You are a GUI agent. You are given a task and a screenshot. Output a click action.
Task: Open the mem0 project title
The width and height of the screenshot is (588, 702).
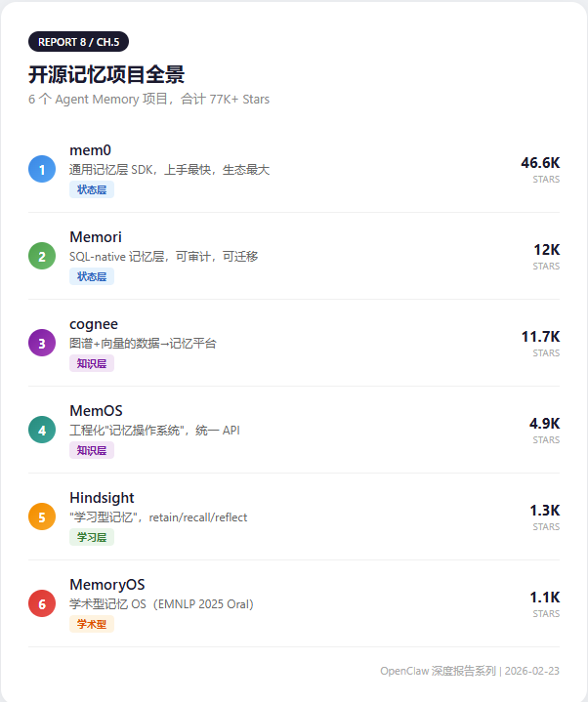(x=90, y=149)
